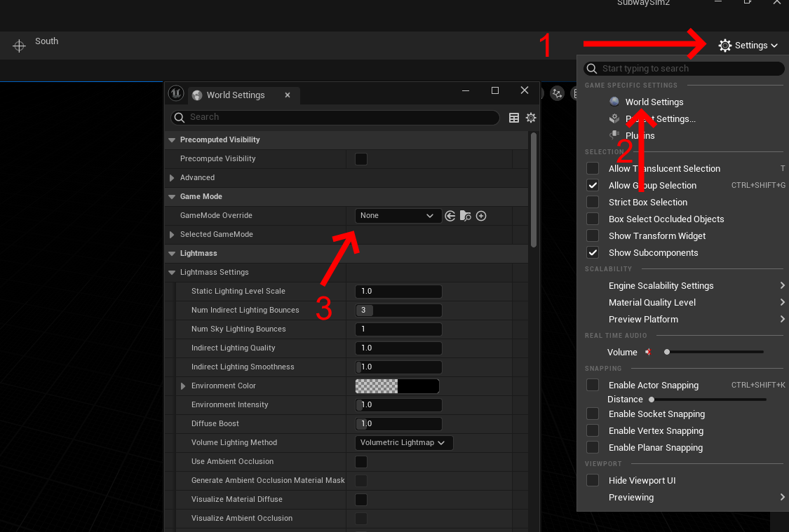Open the Engine Scalability Settings submenu
789x532 pixels.
661,286
